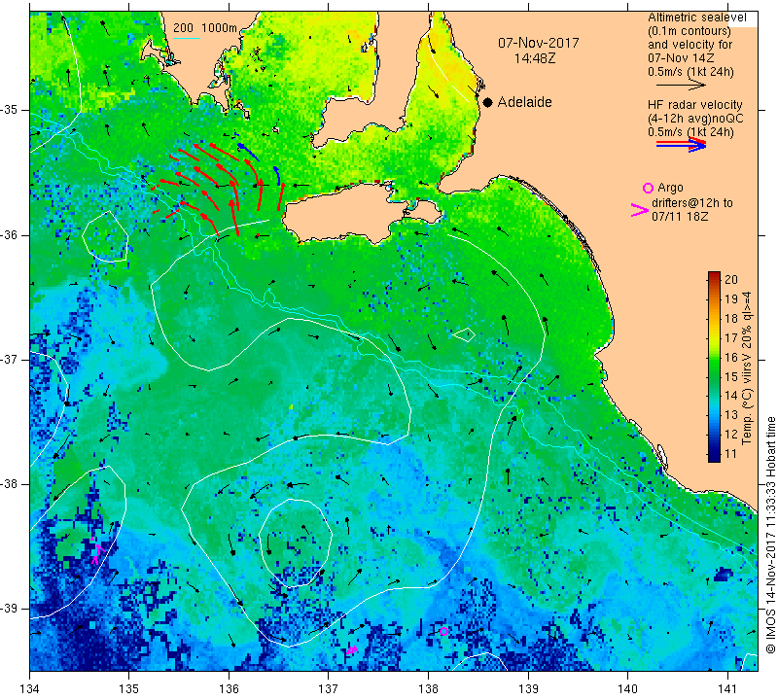Click the Adelaide city label
The height and width of the screenshot is (700, 778).
(x=524, y=102)
